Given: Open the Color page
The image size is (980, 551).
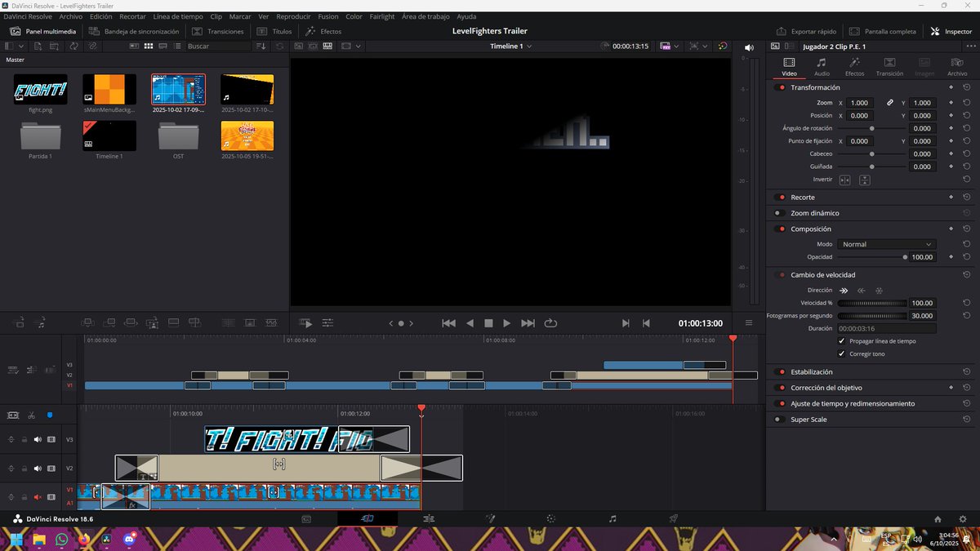Looking at the screenshot, I should pyautogui.click(x=550, y=518).
